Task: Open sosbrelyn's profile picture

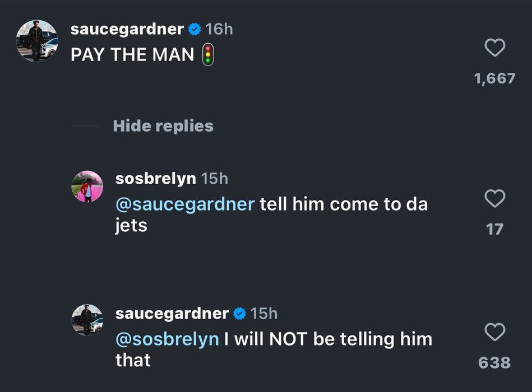Action: point(87,186)
